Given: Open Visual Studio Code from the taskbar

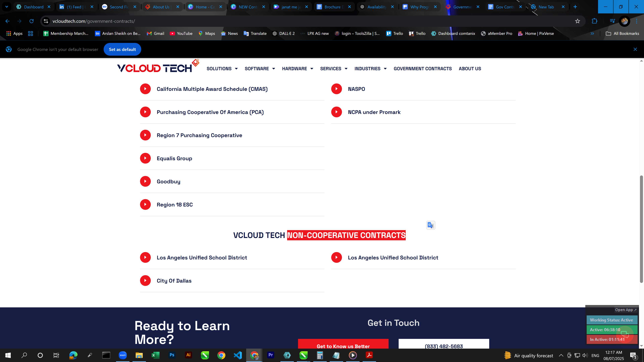Looking at the screenshot, I should pos(237,355).
